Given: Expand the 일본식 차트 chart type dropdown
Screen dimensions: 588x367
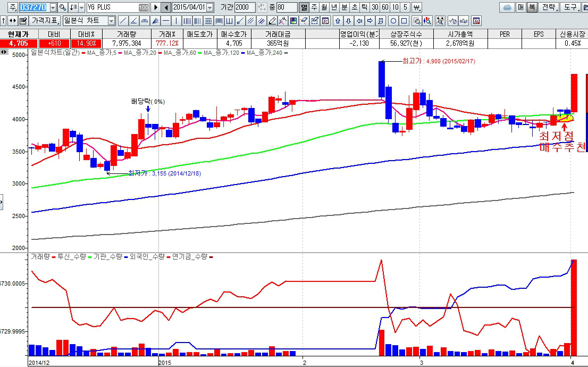Looking at the screenshot, I should (x=111, y=21).
